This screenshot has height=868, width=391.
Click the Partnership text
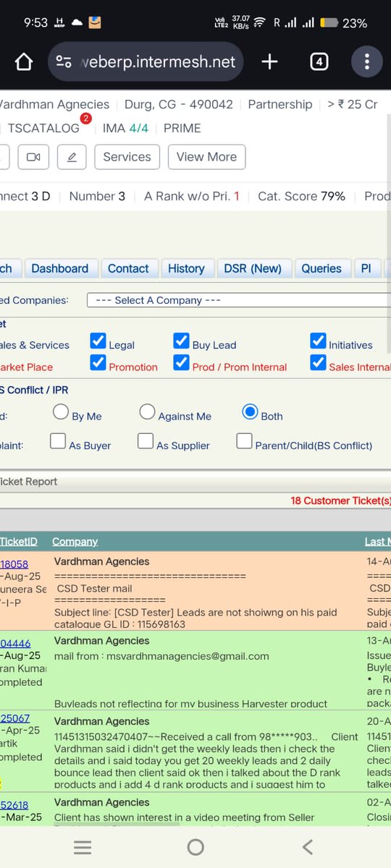(280, 104)
